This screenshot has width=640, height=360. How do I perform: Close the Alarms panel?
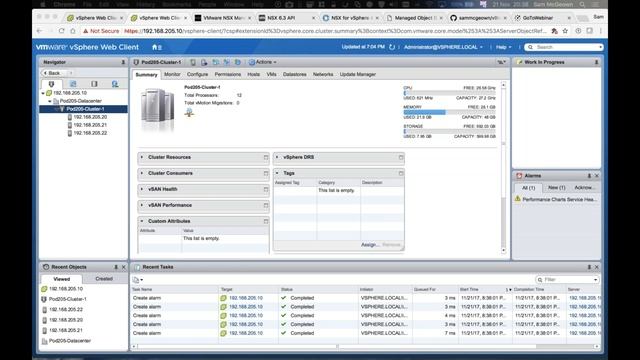tap(597, 176)
